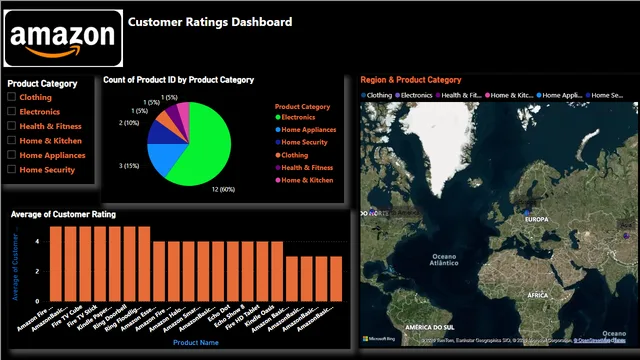The width and height of the screenshot is (640, 360).
Task: Select the Ring Floodlig... bar
Action: (x=144, y=264)
